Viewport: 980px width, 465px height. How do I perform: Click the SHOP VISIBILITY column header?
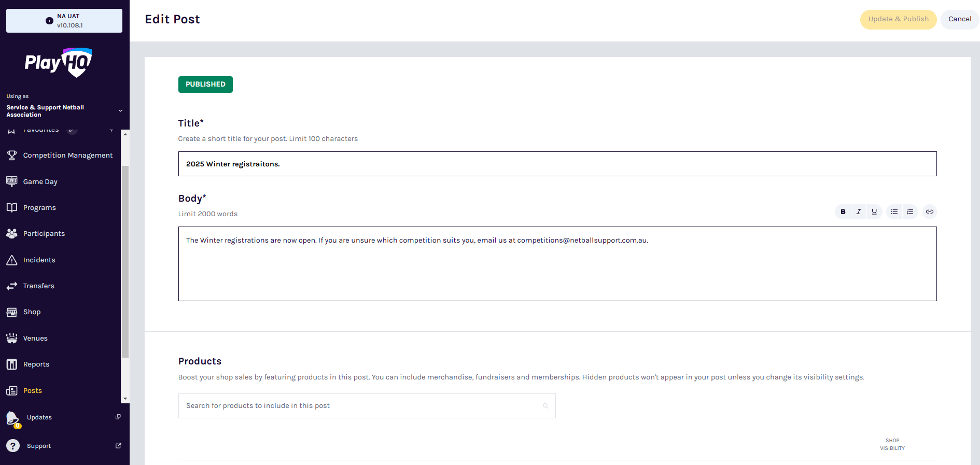pyautogui.click(x=892, y=444)
